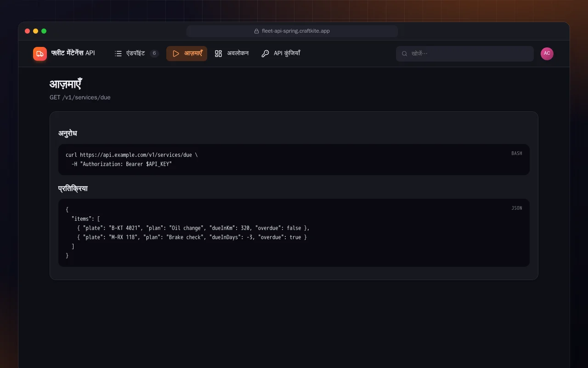Click the green maximize window button
588x368 pixels.
44,31
